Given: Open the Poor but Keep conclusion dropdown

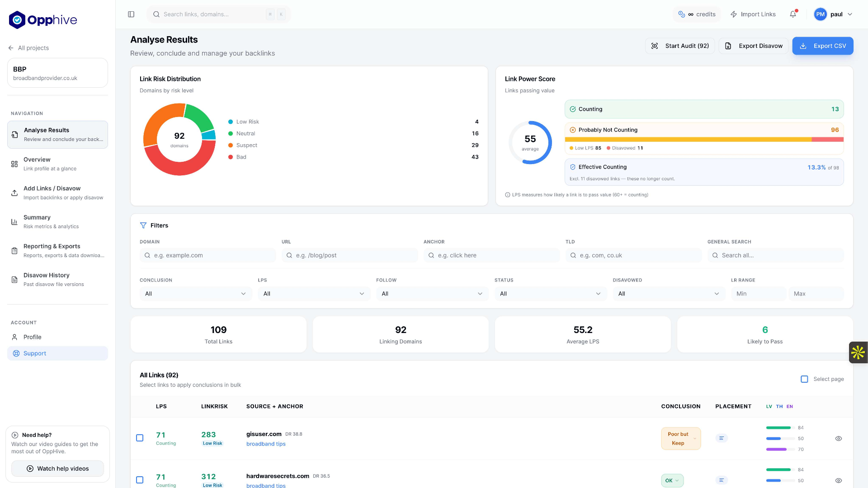Looking at the screenshot, I should [x=681, y=439].
